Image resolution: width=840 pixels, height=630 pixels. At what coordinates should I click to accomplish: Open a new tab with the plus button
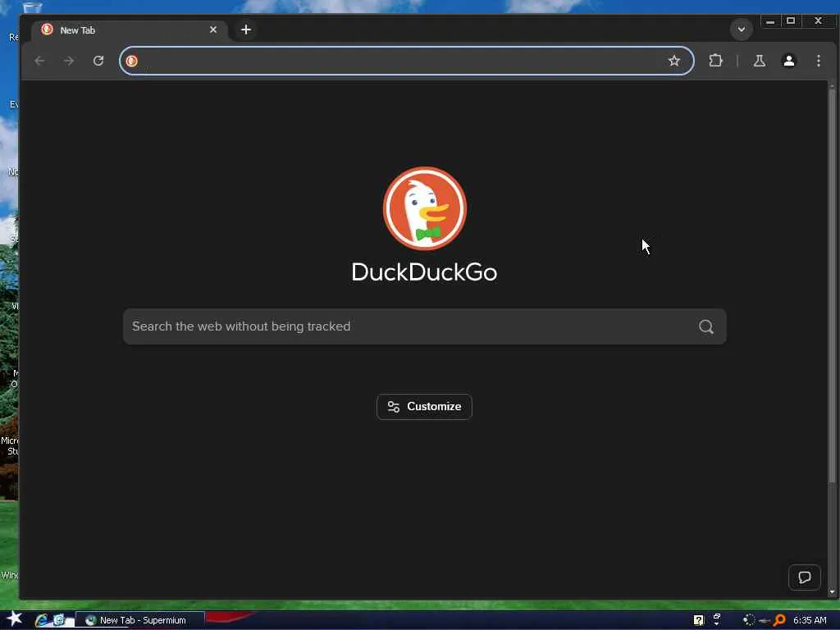pos(246,30)
